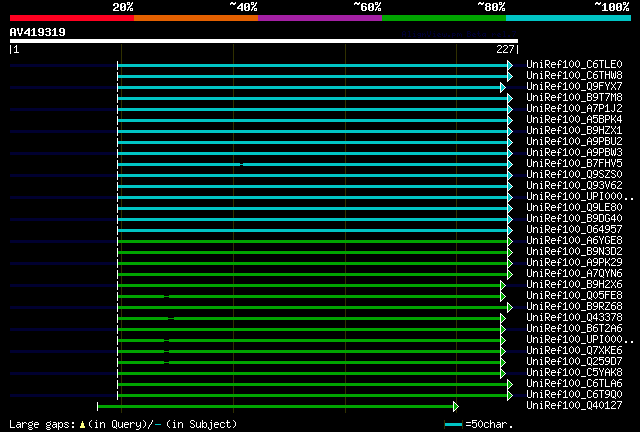The width and height of the screenshot is (640, 432).
Task: Click the cyan arrowhead on the Q9FYX7 row
Action: coord(503,87)
